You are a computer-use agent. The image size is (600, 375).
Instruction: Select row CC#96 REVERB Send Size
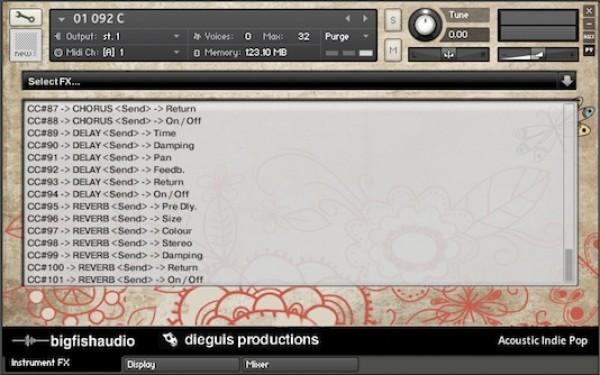[x=104, y=219]
